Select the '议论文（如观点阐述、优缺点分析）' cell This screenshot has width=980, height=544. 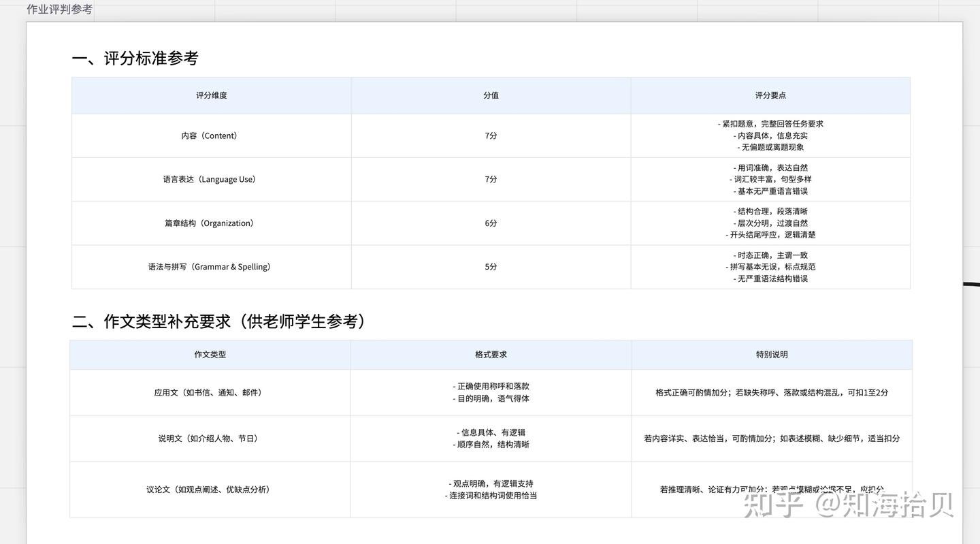tap(210, 490)
